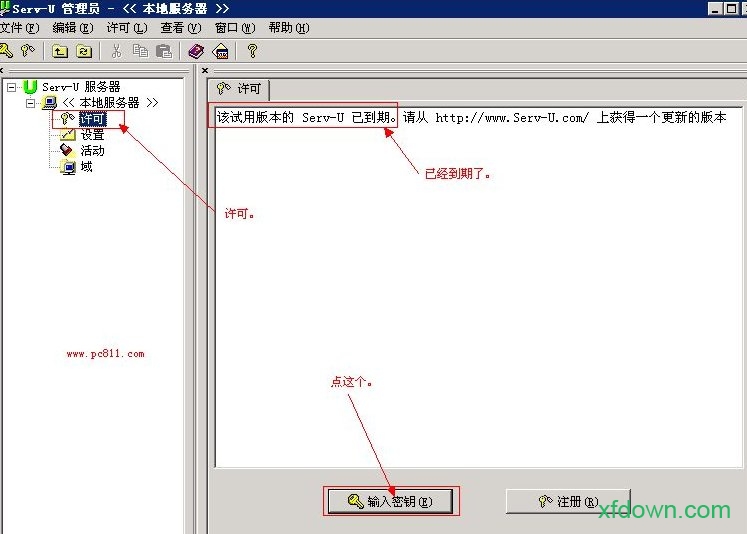747x534 pixels.
Task: Click the copy toolbar icon
Action: pos(140,51)
